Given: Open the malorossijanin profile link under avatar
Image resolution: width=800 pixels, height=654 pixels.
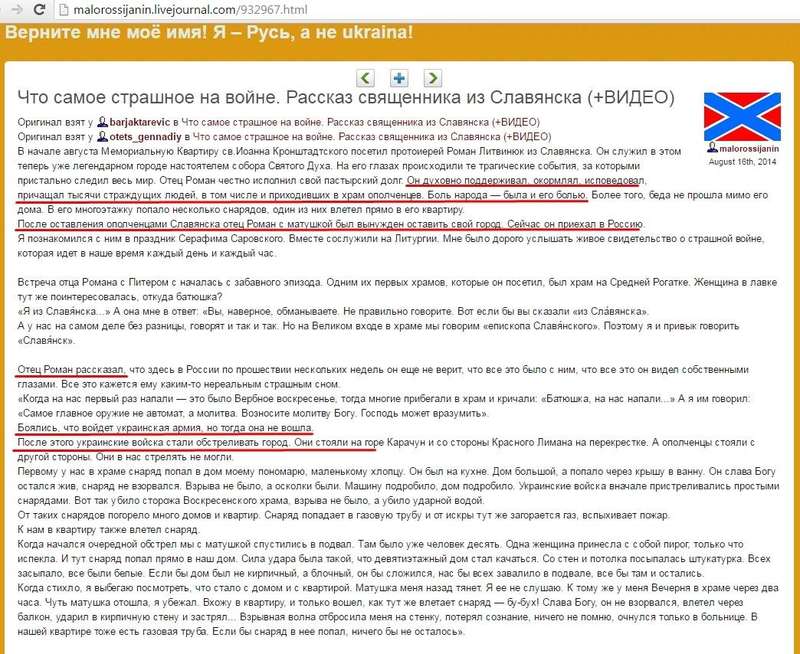Looking at the screenshot, I should (x=747, y=147).
